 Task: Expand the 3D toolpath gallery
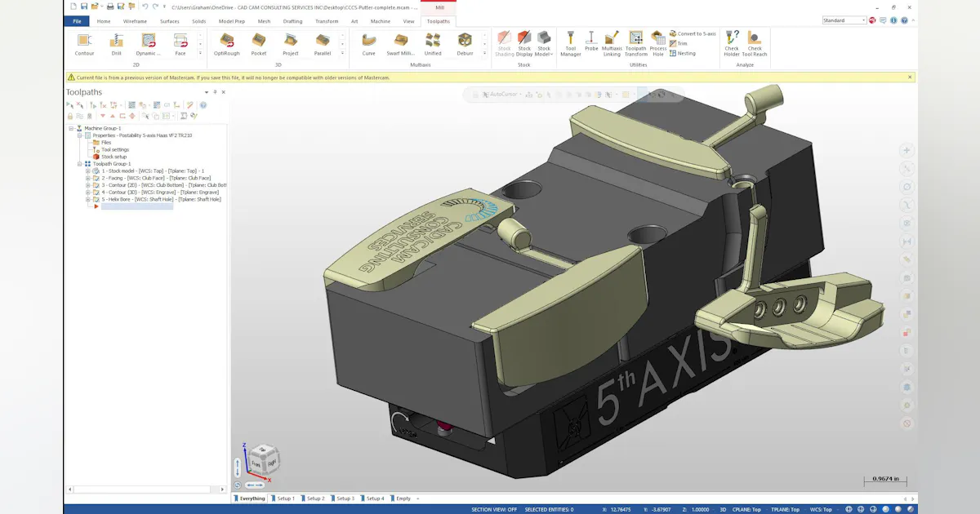[x=342, y=54]
